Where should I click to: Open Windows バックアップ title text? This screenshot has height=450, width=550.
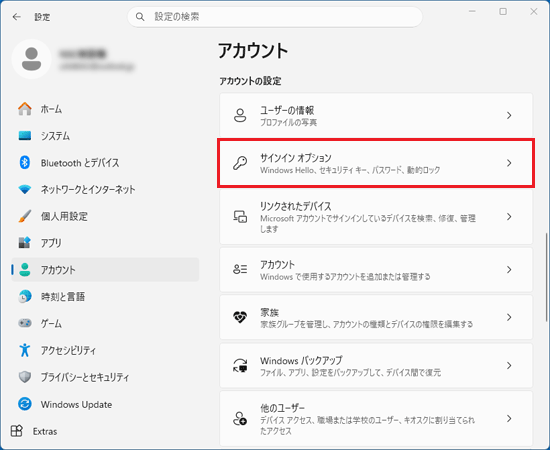point(301,360)
